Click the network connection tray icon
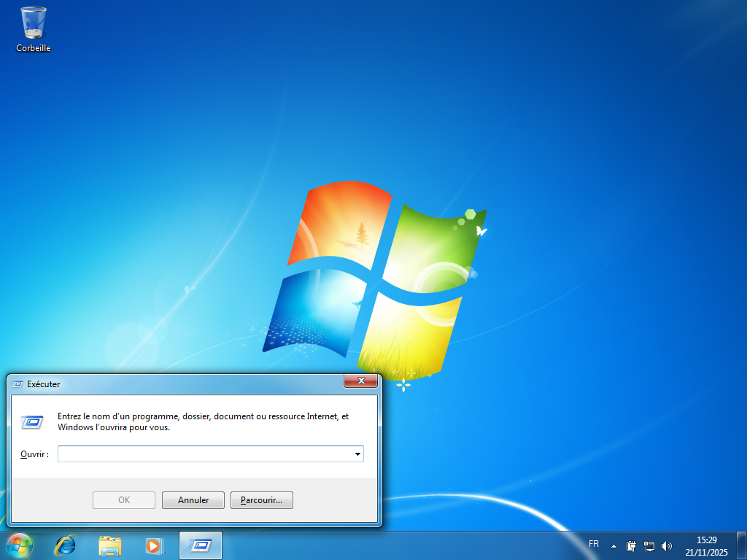This screenshot has height=560, width=747. pyautogui.click(x=649, y=545)
